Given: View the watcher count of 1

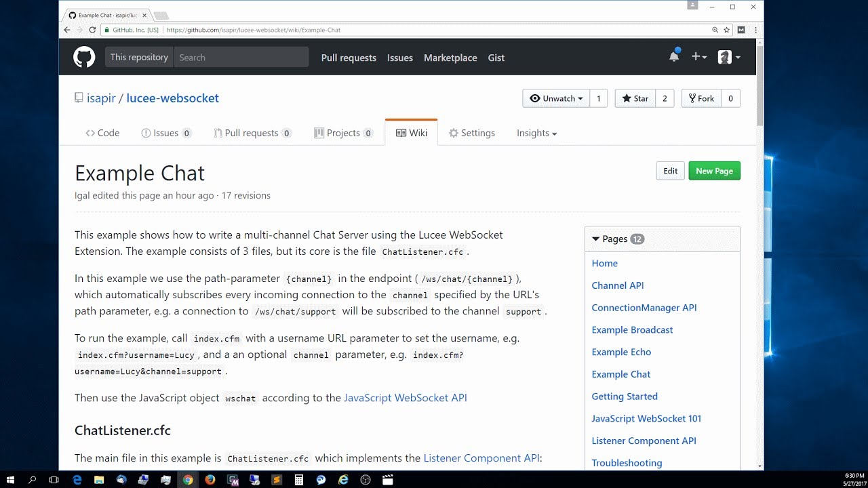Looking at the screenshot, I should click(x=599, y=98).
